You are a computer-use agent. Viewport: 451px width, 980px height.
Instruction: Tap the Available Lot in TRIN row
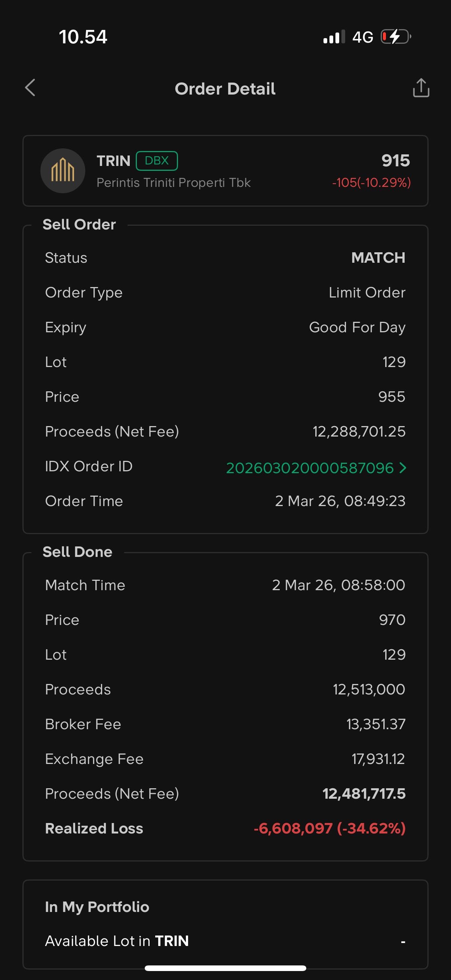pyautogui.click(x=225, y=941)
